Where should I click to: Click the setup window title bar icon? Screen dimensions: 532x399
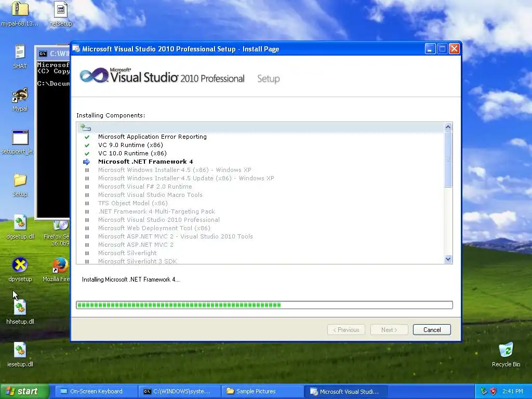pyautogui.click(x=76, y=49)
